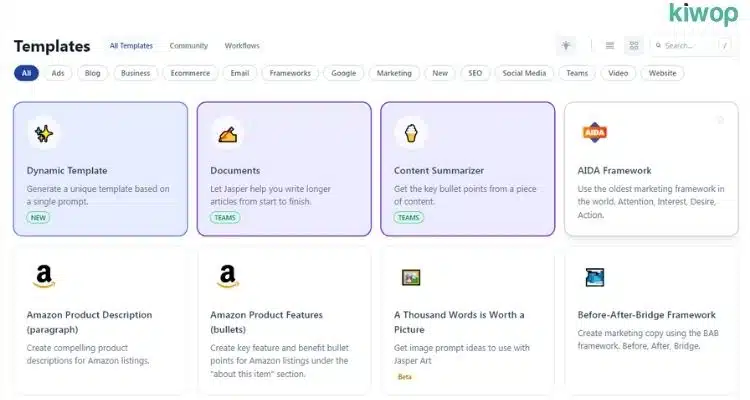Open the Community tab

pos(188,46)
